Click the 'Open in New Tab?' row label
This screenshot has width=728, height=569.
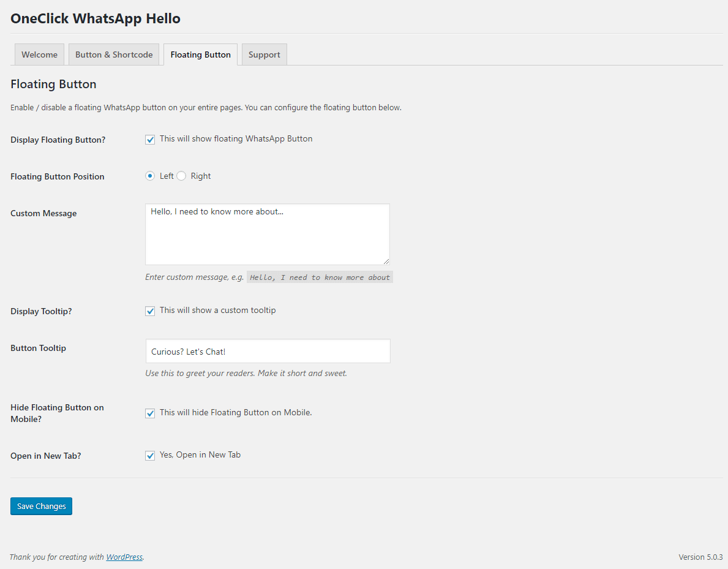45,456
